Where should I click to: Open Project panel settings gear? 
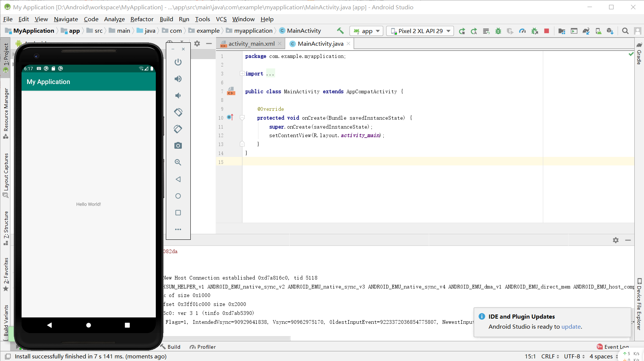pyautogui.click(x=197, y=43)
